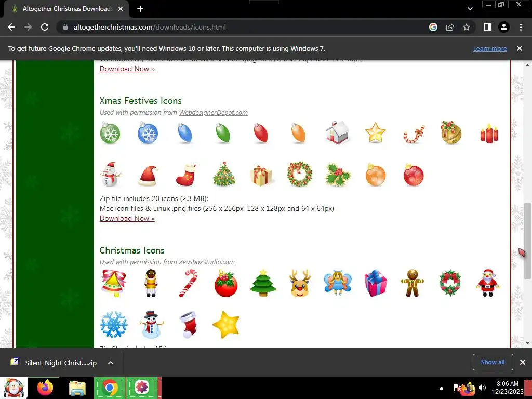Go forward to the next page
532x399 pixels.
tap(28, 27)
